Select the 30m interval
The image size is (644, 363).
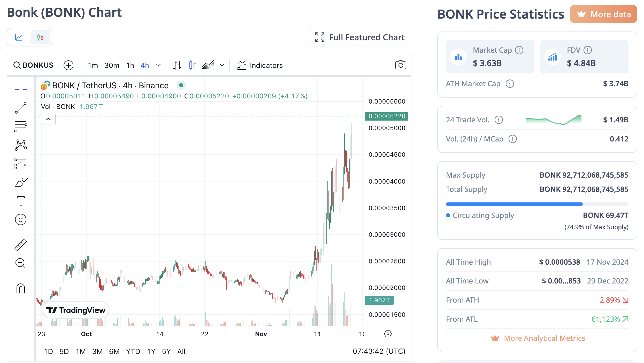coord(112,65)
